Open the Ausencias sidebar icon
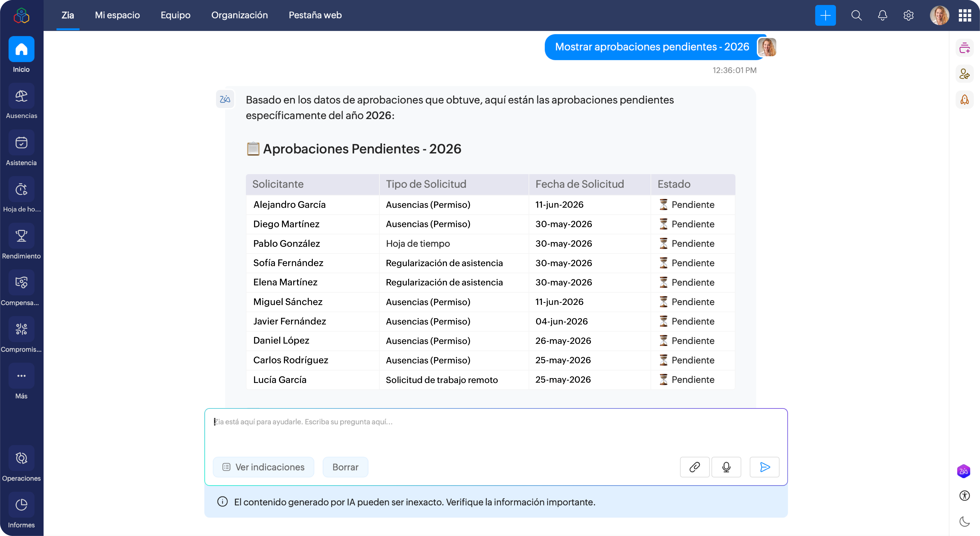The width and height of the screenshot is (980, 536). [x=21, y=96]
